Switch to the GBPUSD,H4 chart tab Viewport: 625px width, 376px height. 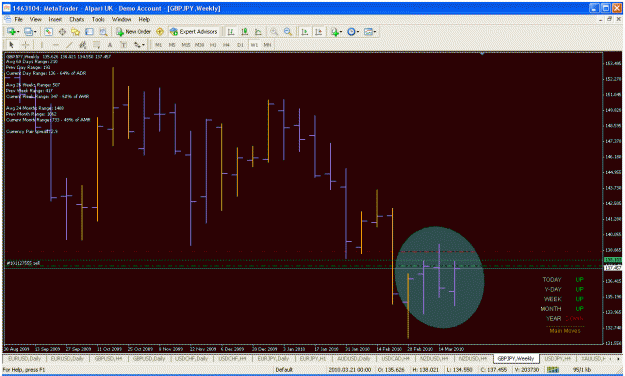(108, 359)
